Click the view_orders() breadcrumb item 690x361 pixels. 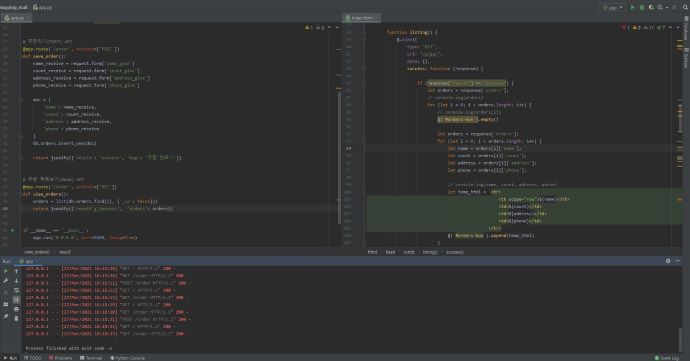[x=37, y=252]
